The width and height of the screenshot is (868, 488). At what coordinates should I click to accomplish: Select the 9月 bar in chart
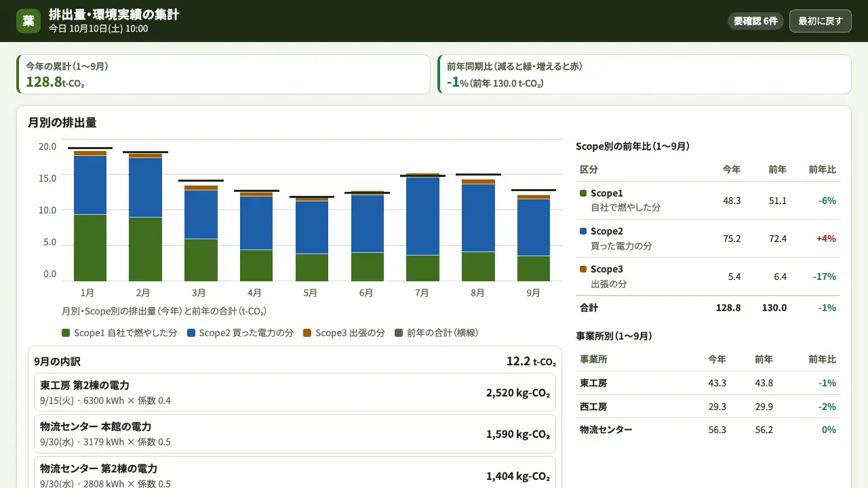pos(534,238)
